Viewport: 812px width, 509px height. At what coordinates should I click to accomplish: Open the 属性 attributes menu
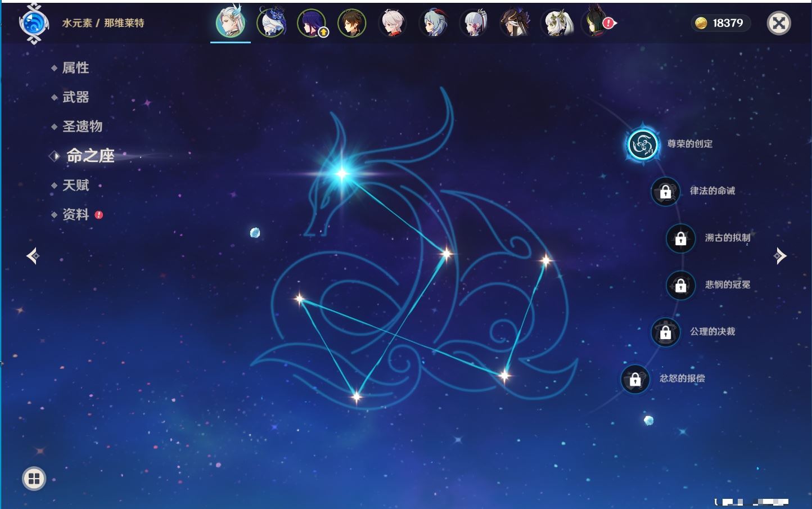pyautogui.click(x=75, y=68)
